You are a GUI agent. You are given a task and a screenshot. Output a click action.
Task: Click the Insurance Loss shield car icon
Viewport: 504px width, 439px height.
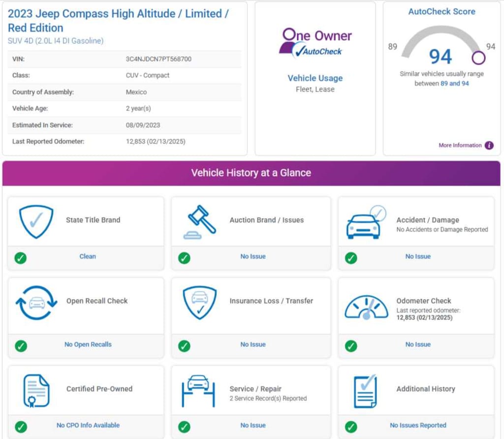tap(200, 303)
